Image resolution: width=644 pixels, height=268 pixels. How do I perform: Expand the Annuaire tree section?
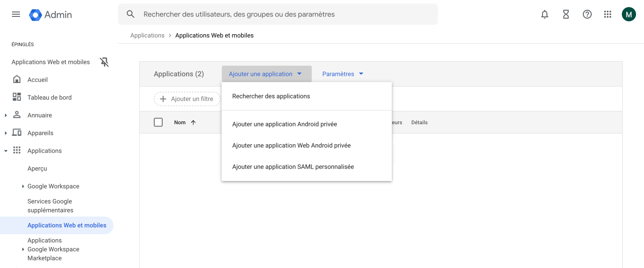click(x=6, y=115)
